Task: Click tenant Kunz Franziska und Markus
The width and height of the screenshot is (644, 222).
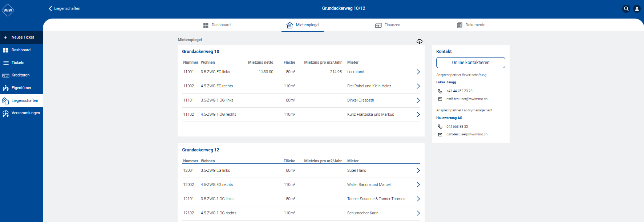Action: click(x=370, y=115)
